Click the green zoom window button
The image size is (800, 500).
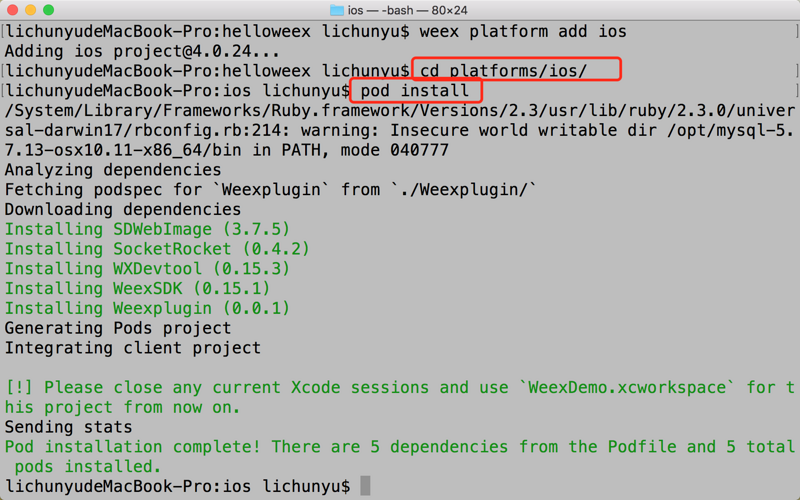48,10
